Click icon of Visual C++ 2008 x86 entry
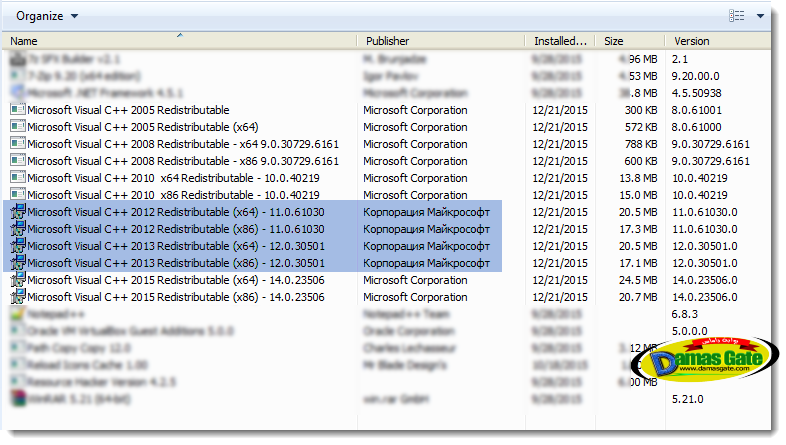786x445 pixels. pyautogui.click(x=18, y=161)
